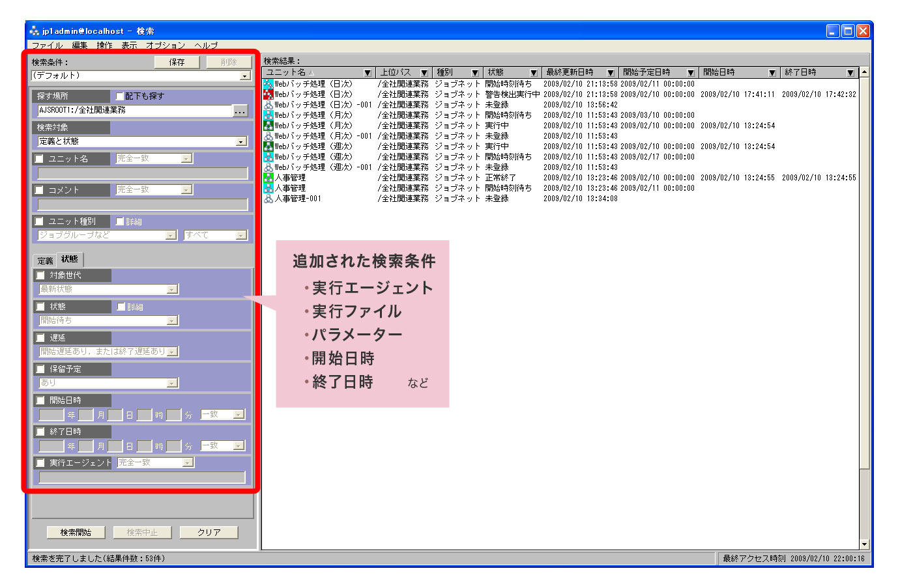Click the 検索中止 button
The image size is (898, 588).
[x=142, y=533]
